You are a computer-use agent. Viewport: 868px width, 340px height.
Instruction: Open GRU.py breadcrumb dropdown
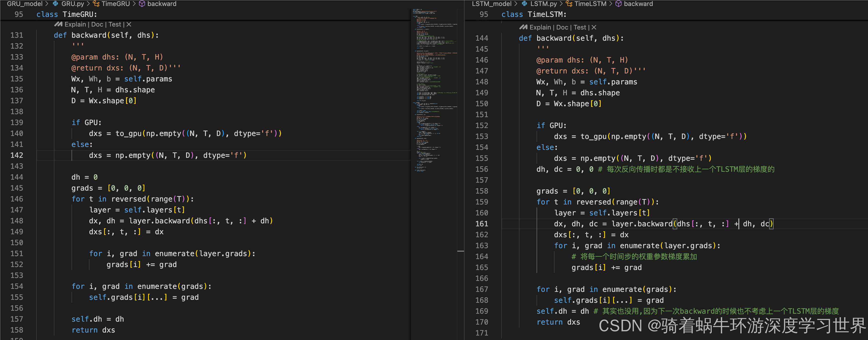[73, 4]
